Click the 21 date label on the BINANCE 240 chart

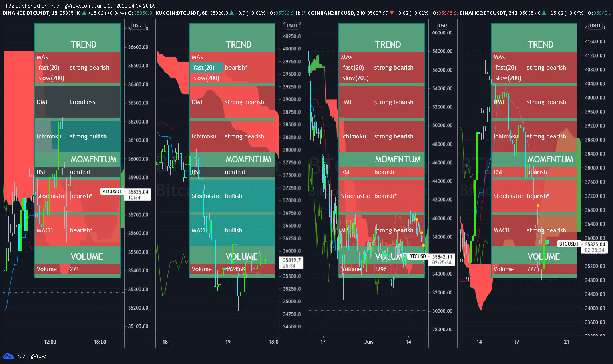[x=567, y=342]
